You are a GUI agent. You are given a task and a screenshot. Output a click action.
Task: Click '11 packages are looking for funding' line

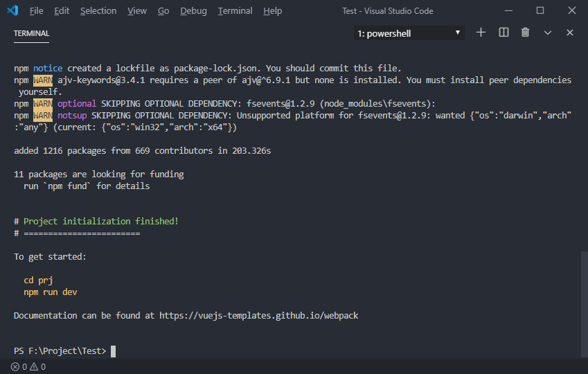[98, 175]
